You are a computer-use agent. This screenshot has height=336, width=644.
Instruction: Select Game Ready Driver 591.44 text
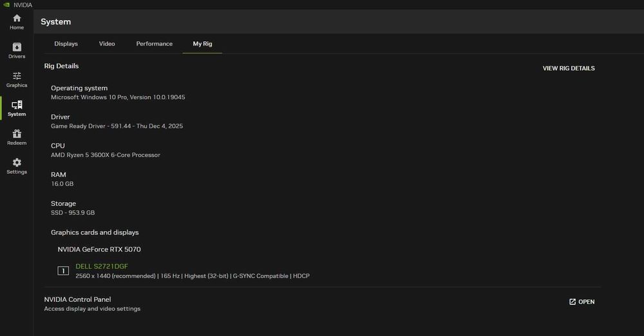[117, 126]
